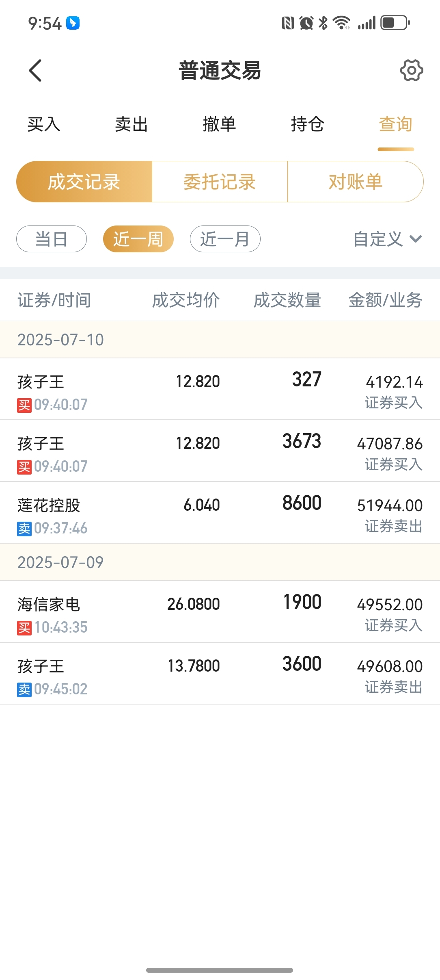Select the 当日 date filter
440x980 pixels.
52,239
